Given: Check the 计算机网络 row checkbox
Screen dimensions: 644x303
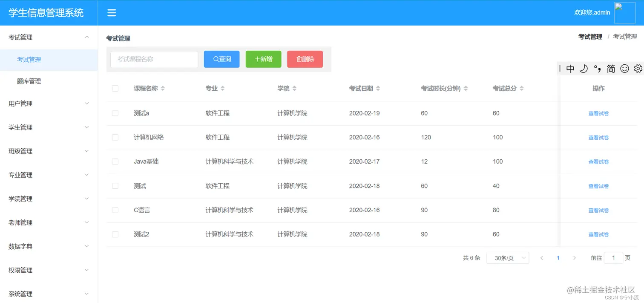Looking at the screenshot, I should pyautogui.click(x=115, y=137).
